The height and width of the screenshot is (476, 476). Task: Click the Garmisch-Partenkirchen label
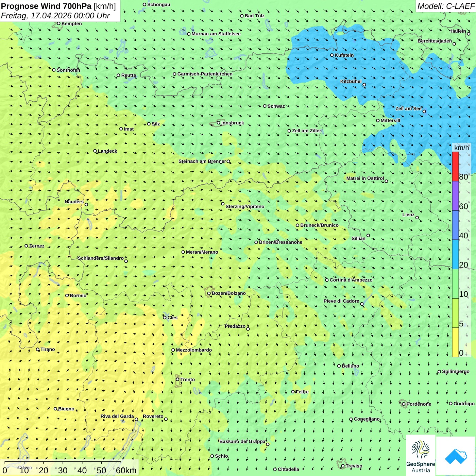(205, 74)
